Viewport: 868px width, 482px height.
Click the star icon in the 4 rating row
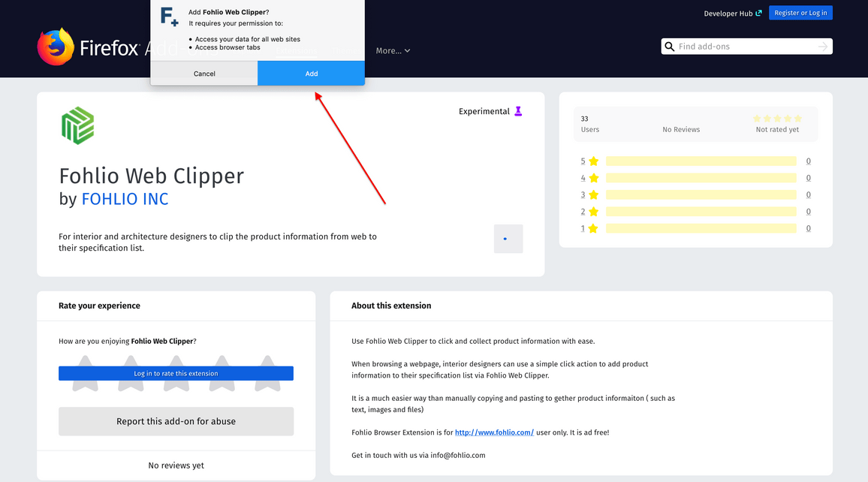point(593,178)
